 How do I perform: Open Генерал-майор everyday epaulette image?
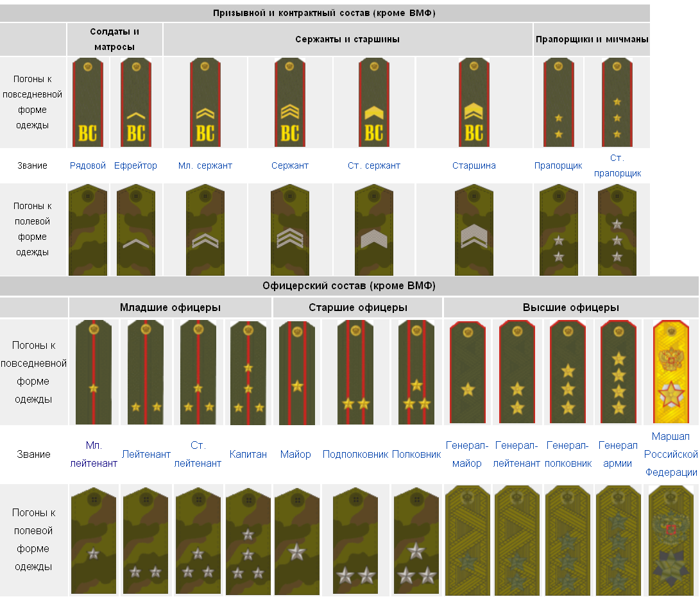467,372
